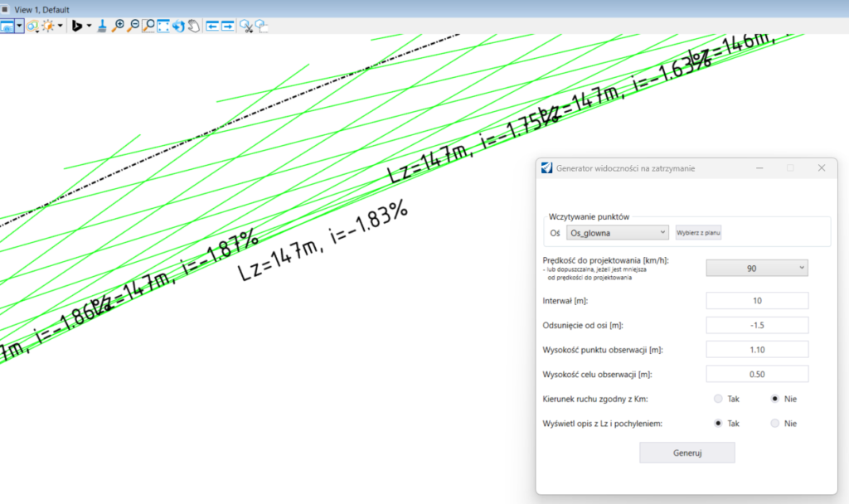
Task: Select the Zoom In magnifier tool
Action: click(119, 26)
